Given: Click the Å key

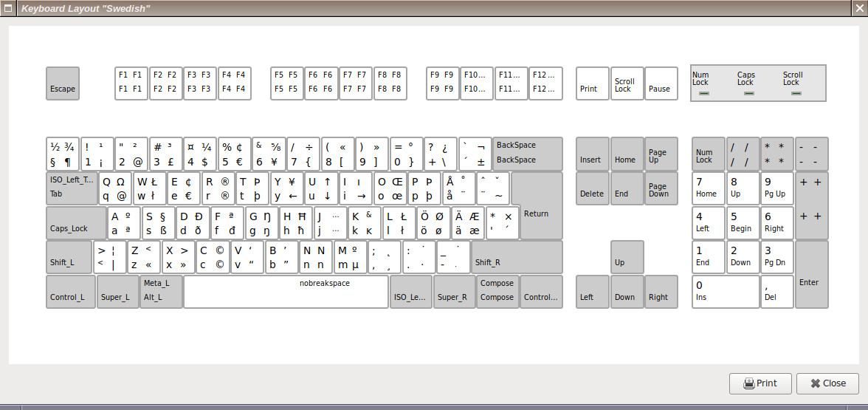Looking at the screenshot, I should tap(458, 188).
